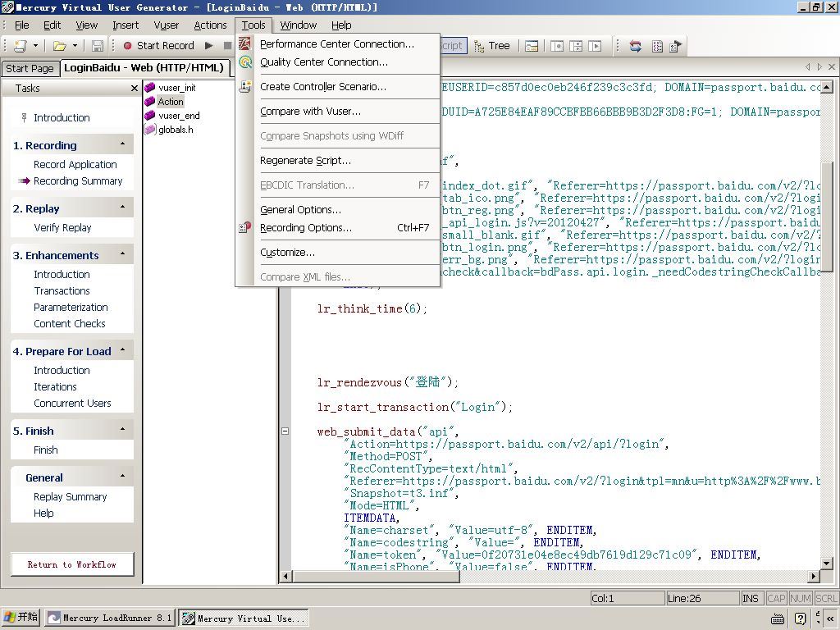
Task: Click the Open folder toolbar icon
Action: coord(59,46)
